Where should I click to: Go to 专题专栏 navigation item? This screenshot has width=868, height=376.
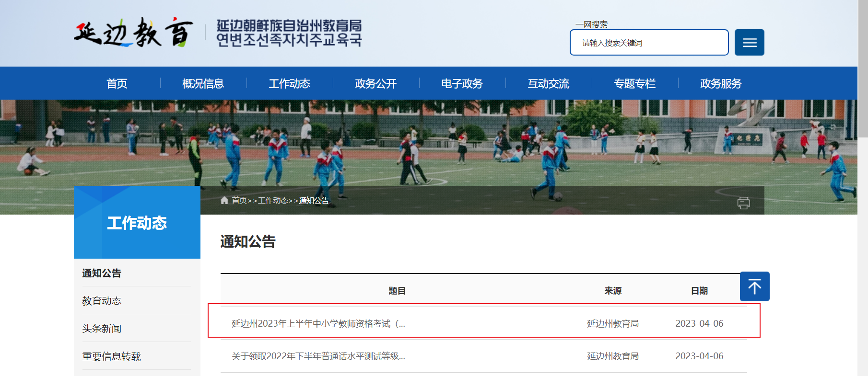635,83
